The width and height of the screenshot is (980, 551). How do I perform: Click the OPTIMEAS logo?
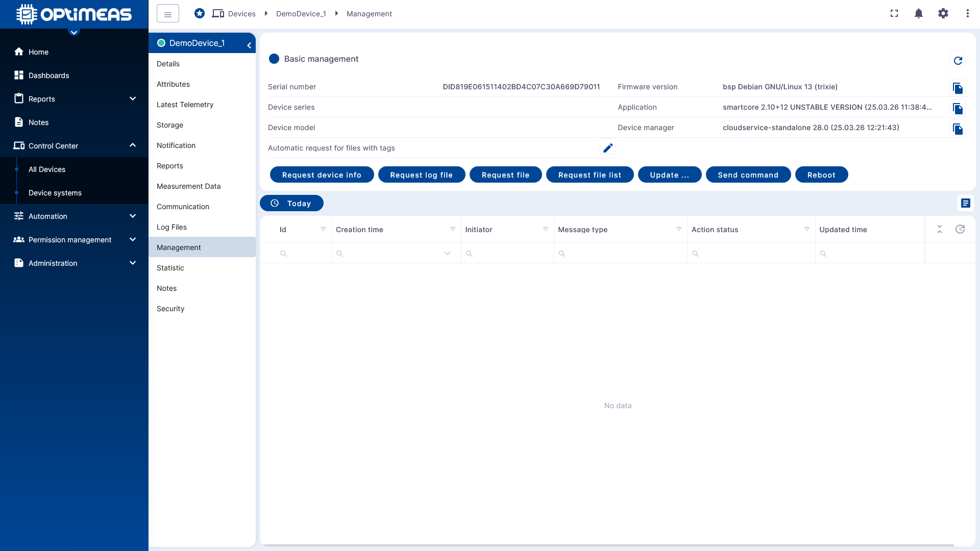[74, 14]
